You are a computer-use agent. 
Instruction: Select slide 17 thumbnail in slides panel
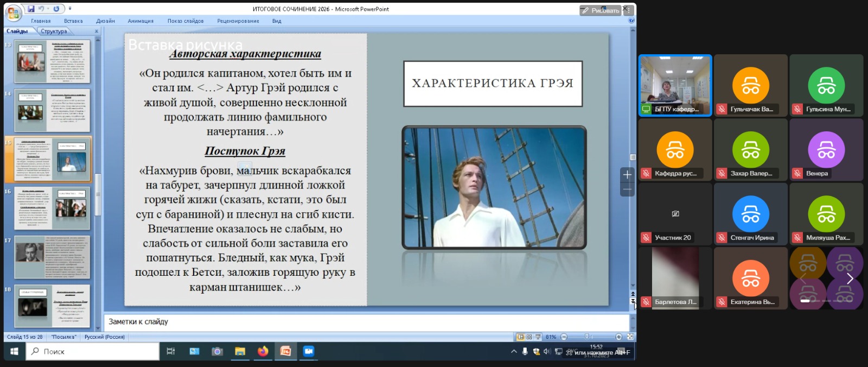click(52, 256)
